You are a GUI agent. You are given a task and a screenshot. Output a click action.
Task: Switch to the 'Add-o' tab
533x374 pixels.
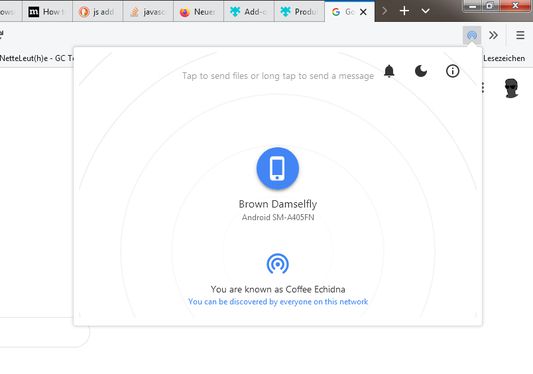(x=249, y=12)
